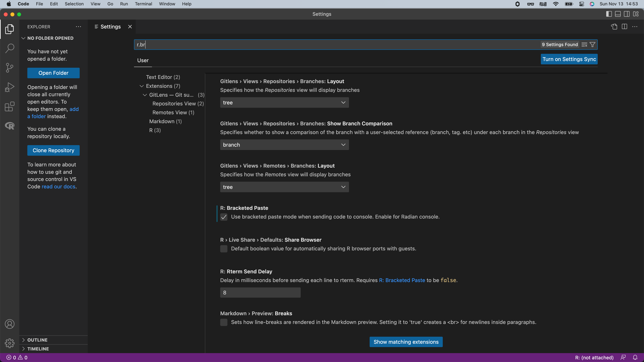Disable the R: Bracketed Paste checkbox

[x=224, y=217]
